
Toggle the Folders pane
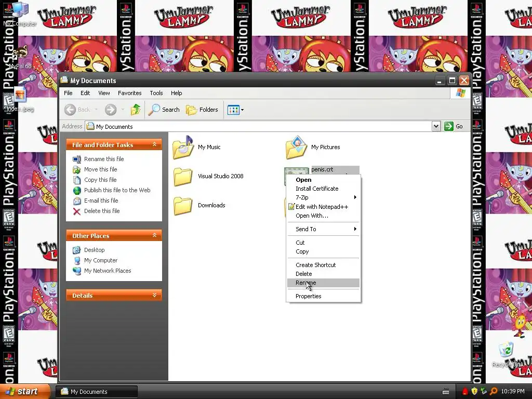click(x=202, y=110)
